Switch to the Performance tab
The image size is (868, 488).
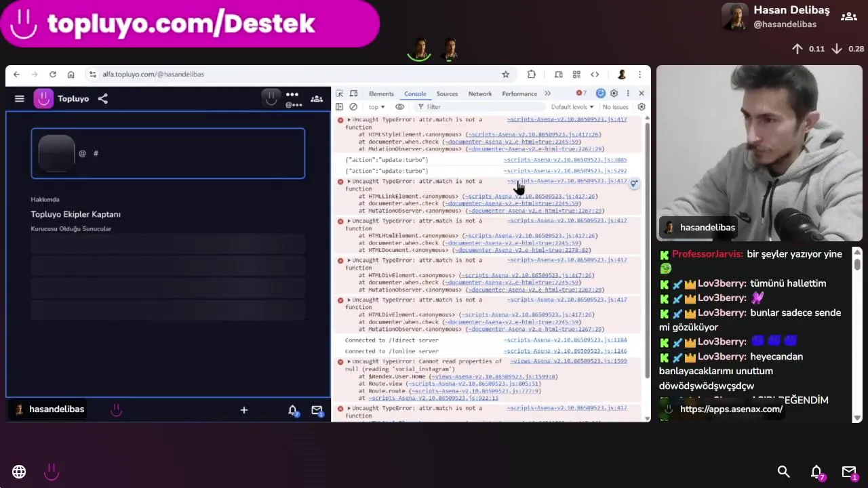[x=519, y=94]
